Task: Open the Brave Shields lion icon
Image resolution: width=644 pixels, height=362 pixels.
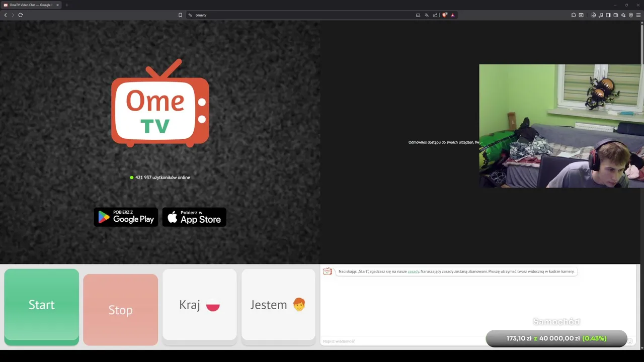Action: 444,15
